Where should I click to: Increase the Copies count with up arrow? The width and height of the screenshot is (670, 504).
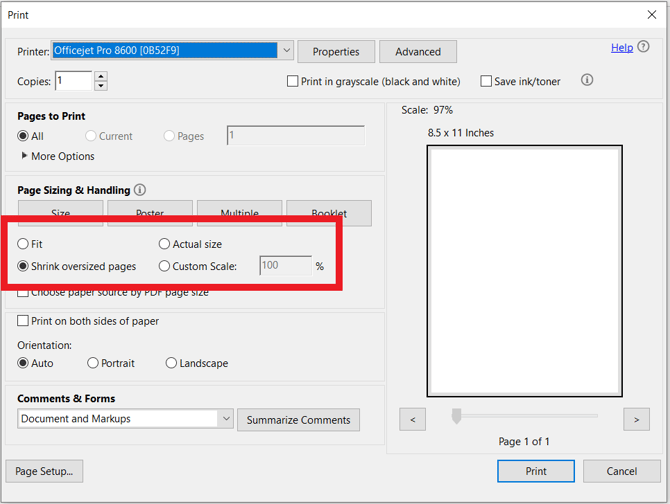(101, 76)
